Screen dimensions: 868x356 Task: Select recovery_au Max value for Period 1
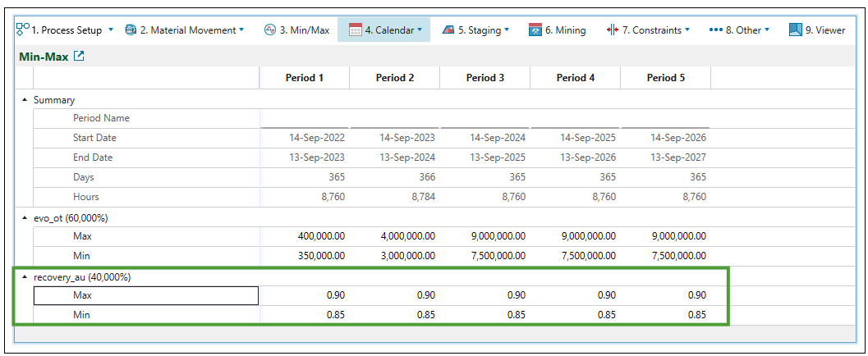304,295
